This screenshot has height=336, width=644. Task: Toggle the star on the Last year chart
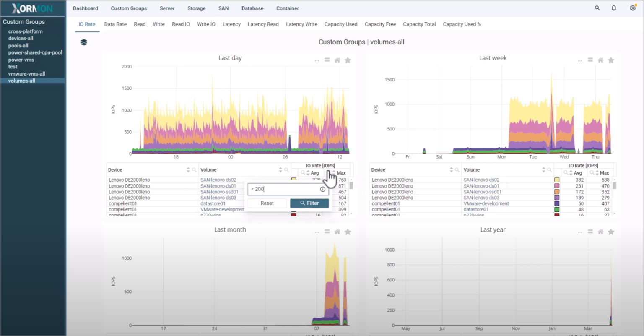(x=611, y=231)
